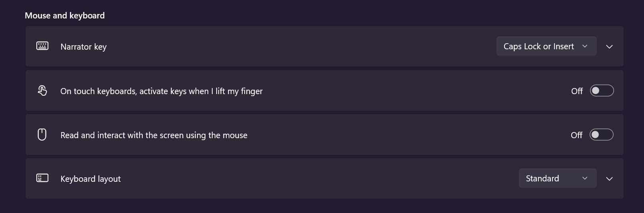Click the Keyboard layout icon
This screenshot has width=644, height=213.
(42, 178)
